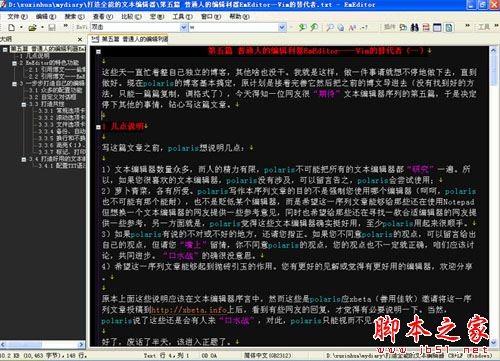
Task: Open the 工具 (Tools) menu
Action: (x=182, y=16)
